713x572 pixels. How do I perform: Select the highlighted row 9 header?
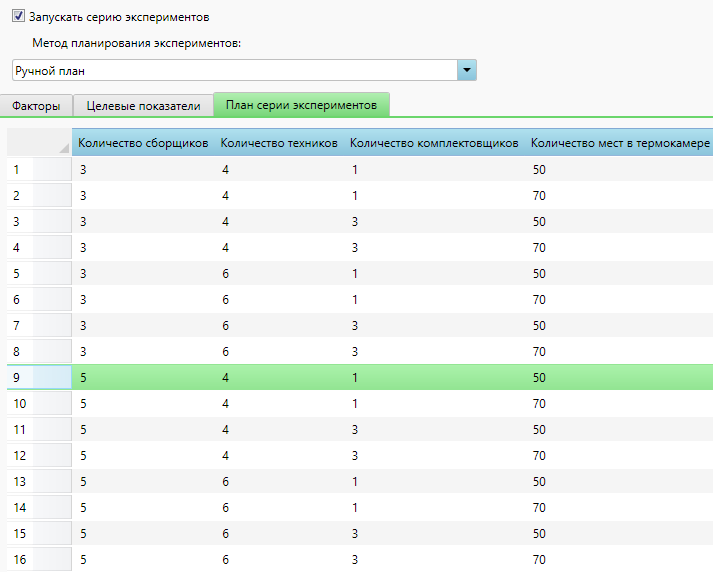pyautogui.click(x=38, y=377)
